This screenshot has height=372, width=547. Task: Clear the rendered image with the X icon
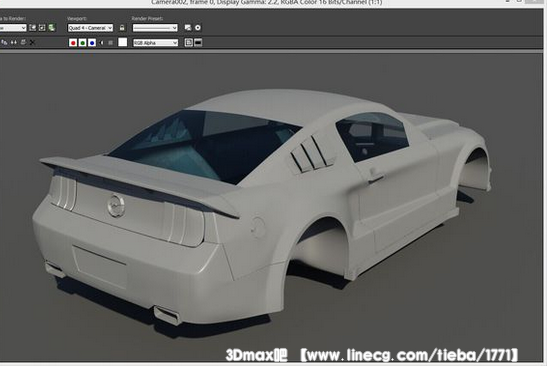(x=32, y=43)
